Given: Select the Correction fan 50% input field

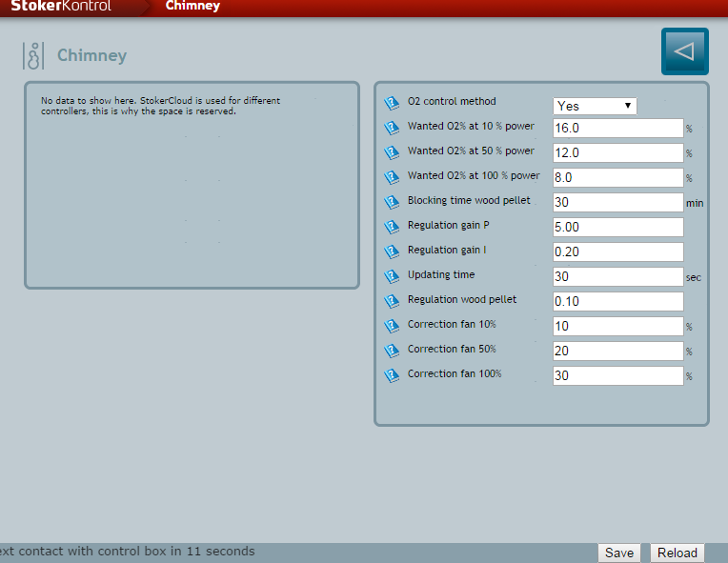Looking at the screenshot, I should [x=617, y=351].
